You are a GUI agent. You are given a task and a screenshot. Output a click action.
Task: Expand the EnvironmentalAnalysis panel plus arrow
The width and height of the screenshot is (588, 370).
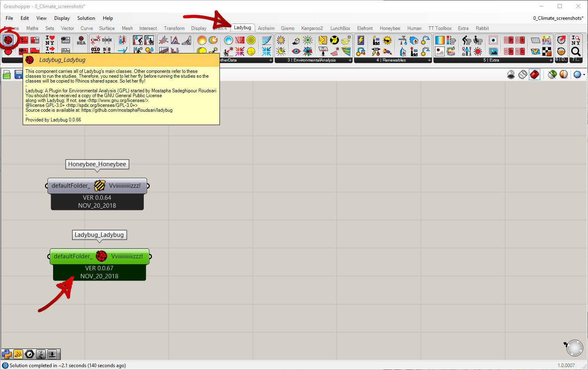coord(350,60)
